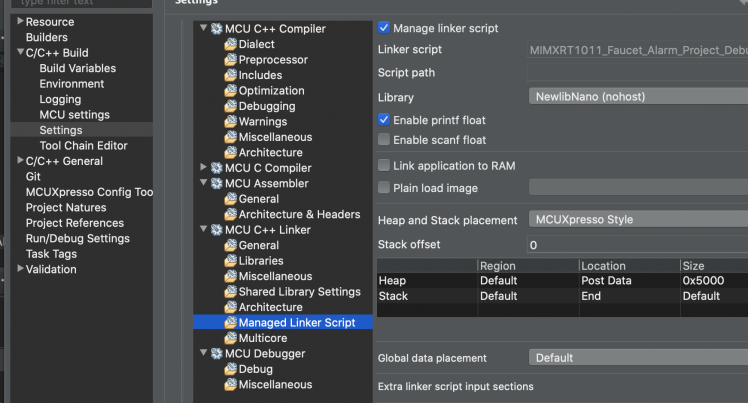
Task: Expand the MCU C Compiler tree node
Action: (x=204, y=168)
